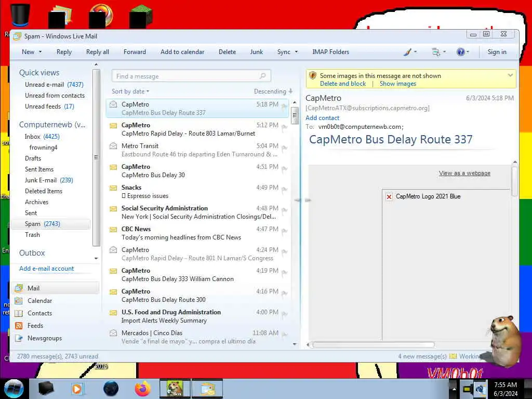
Task: Open Mercados Cinco Días message
Action: coord(198,337)
